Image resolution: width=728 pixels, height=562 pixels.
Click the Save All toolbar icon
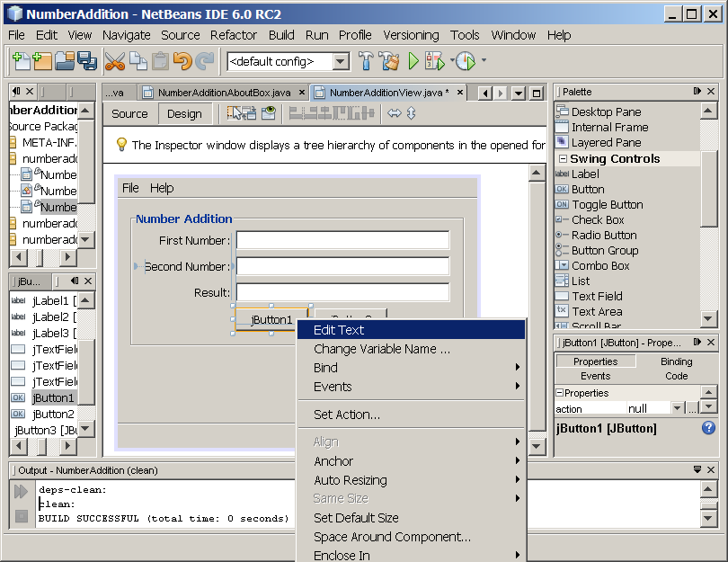tap(87, 61)
